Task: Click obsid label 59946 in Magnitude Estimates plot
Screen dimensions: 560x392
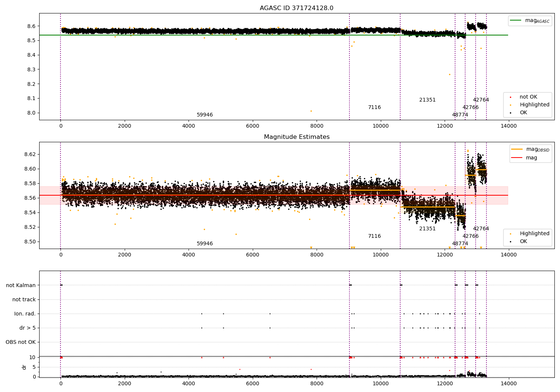Action: [x=205, y=244]
